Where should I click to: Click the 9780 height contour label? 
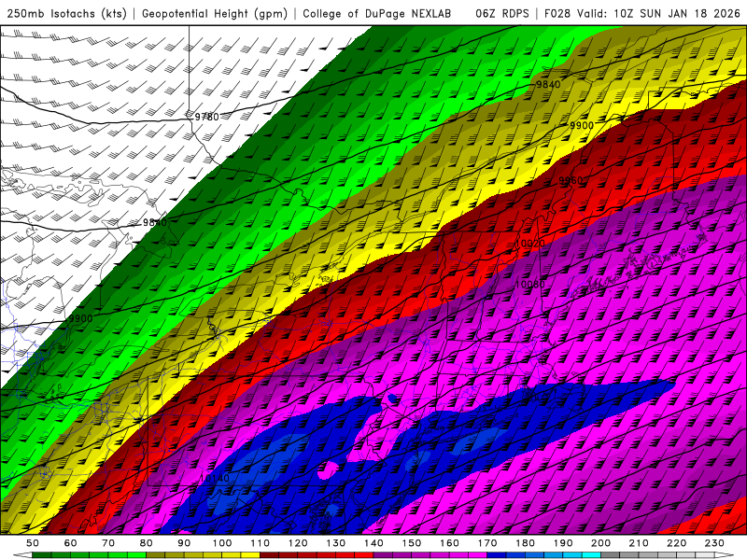(207, 117)
